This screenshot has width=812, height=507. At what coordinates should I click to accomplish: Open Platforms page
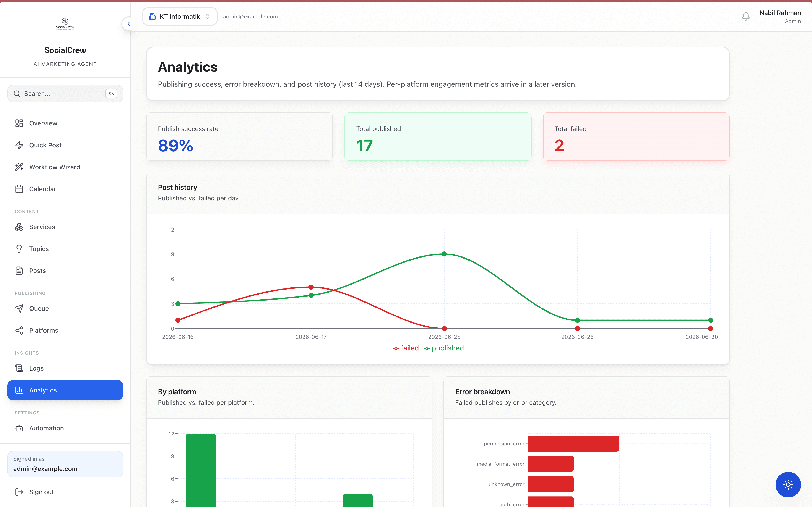[65, 330]
